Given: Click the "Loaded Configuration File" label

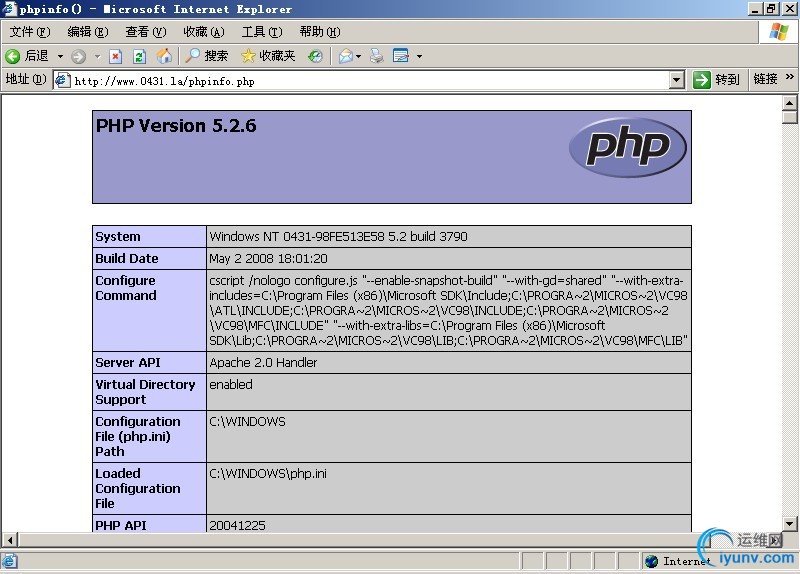Looking at the screenshot, I should pyautogui.click(x=138, y=488).
